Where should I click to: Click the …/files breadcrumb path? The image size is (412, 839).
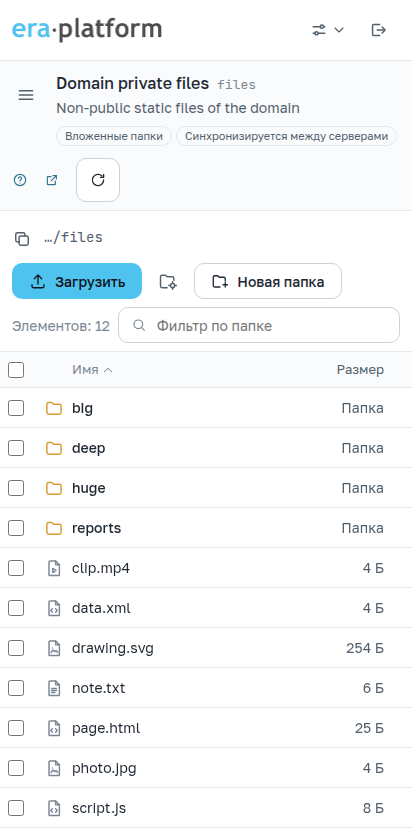[x=73, y=238]
